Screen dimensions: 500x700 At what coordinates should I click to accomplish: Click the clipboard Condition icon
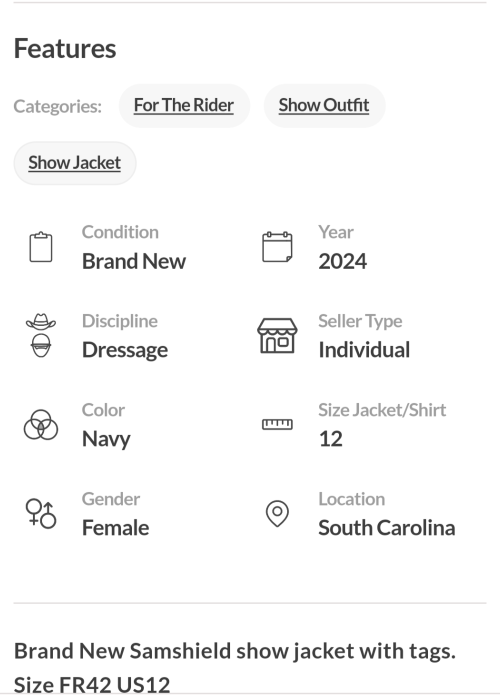(x=41, y=247)
